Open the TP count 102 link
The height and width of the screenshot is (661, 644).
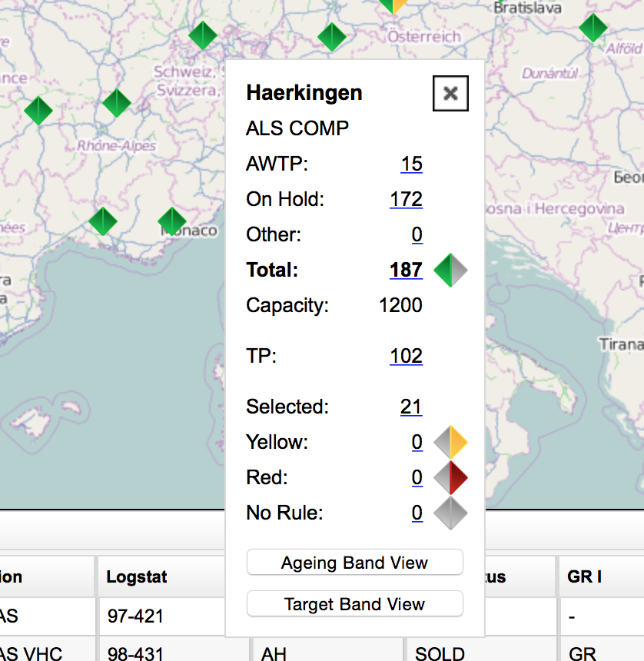pyautogui.click(x=406, y=356)
